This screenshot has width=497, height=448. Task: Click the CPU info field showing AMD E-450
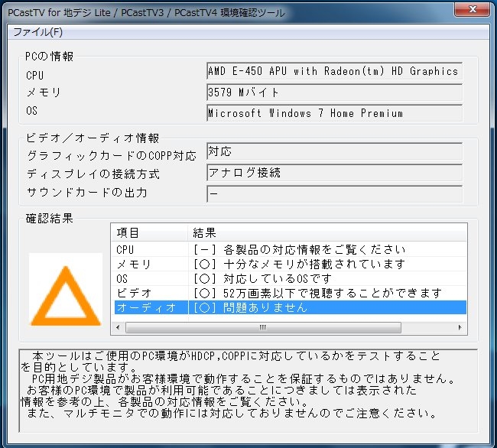click(334, 71)
